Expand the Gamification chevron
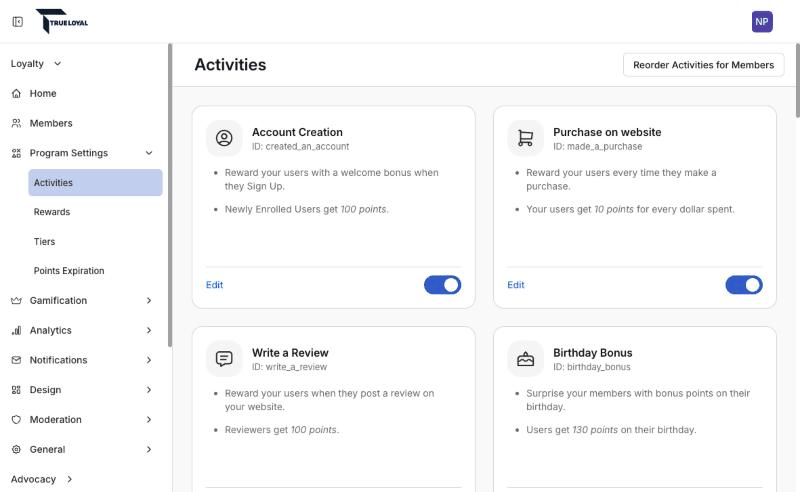This screenshot has width=800, height=492. 149,301
